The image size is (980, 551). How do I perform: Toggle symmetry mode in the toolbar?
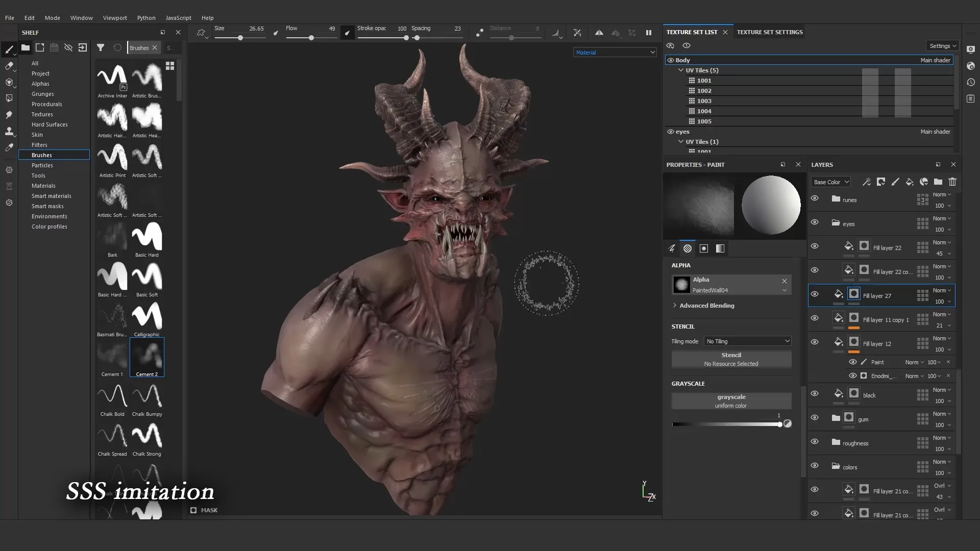[599, 33]
